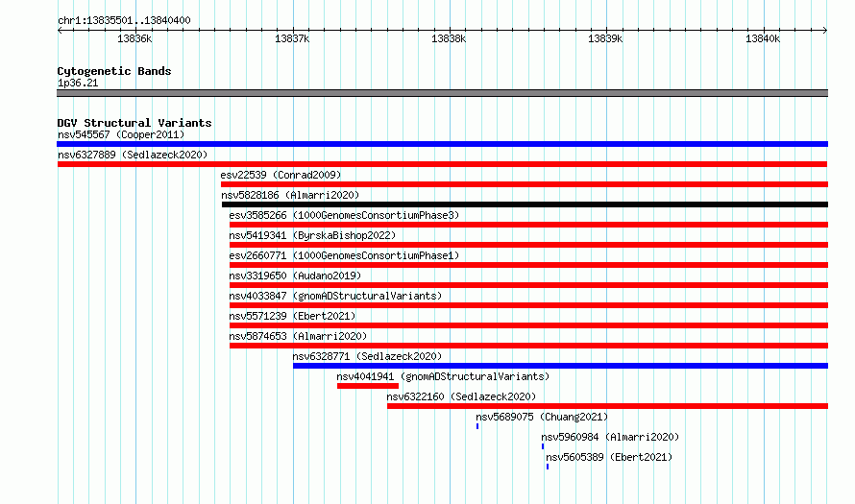Open nsv6322160 (Sedlazeck2020) label
The image size is (855, 504).
coord(461,396)
